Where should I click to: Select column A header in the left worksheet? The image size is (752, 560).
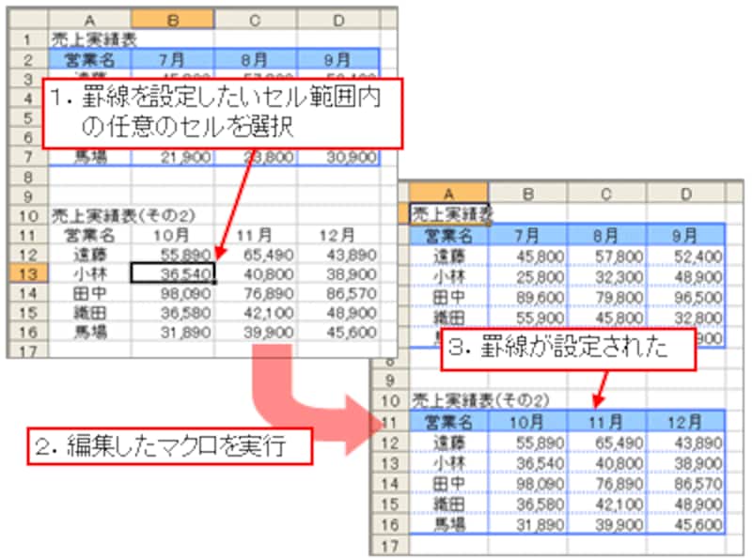pos(89,21)
